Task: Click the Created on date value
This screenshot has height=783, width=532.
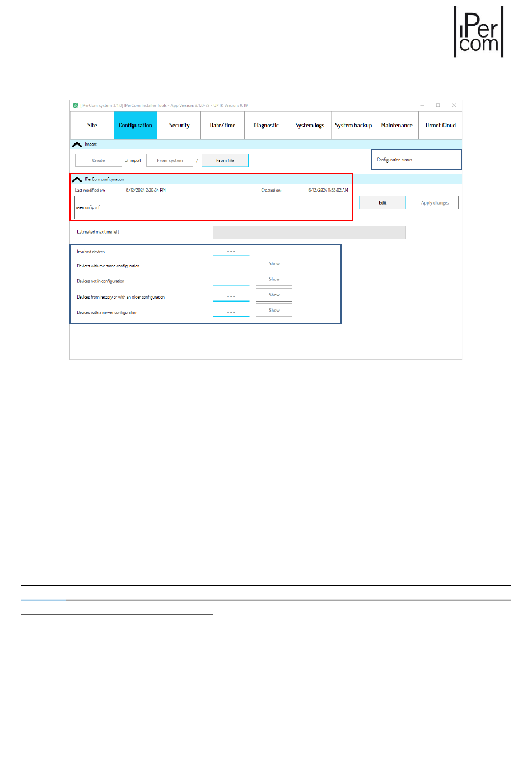Action: pyautogui.click(x=328, y=190)
